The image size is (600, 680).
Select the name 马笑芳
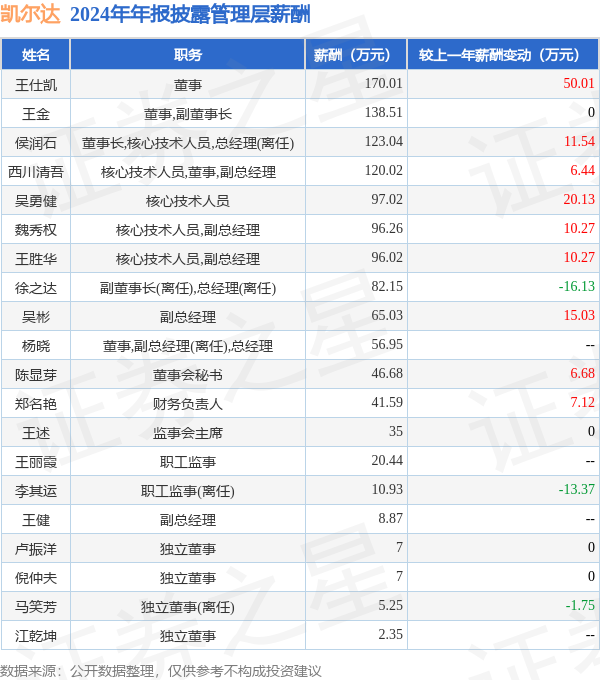click(36, 607)
